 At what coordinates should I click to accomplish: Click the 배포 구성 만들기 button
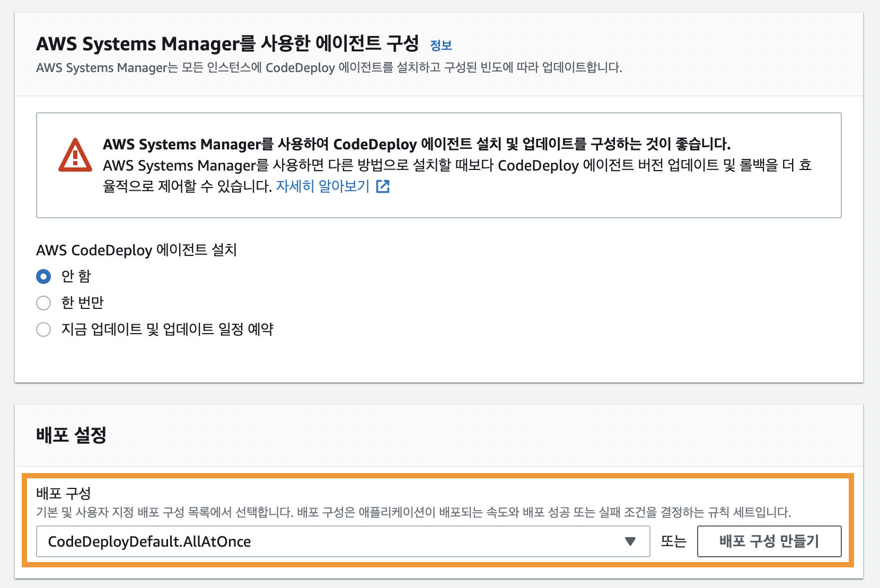tap(769, 541)
